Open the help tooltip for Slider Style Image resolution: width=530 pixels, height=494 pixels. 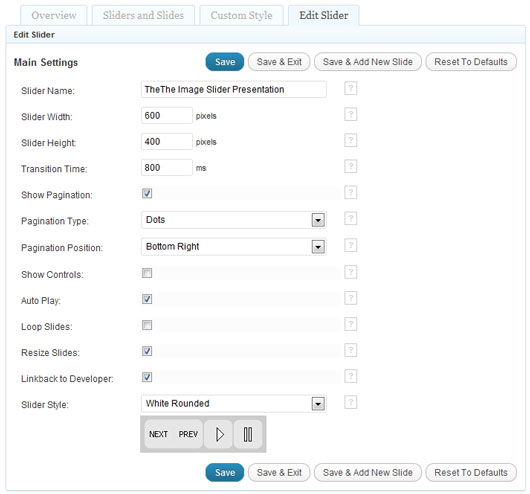coord(351,403)
